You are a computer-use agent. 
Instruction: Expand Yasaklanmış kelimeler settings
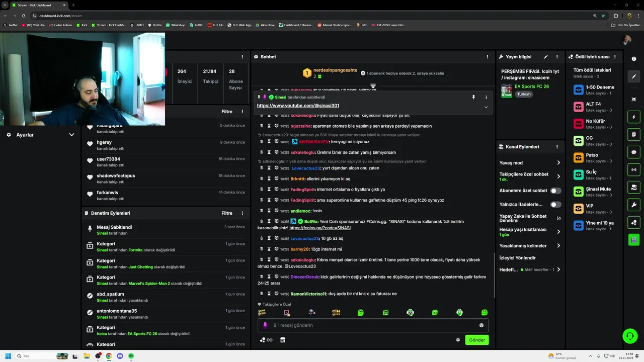click(x=558, y=246)
